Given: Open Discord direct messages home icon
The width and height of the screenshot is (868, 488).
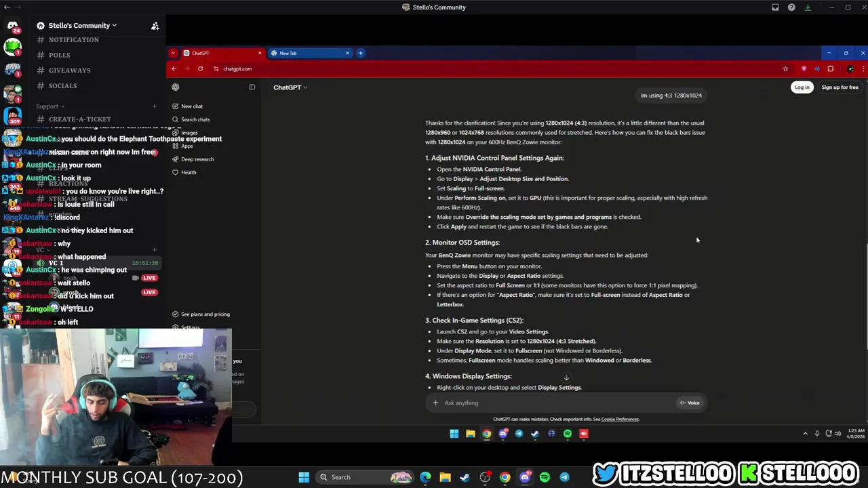Looking at the screenshot, I should coord(12,26).
